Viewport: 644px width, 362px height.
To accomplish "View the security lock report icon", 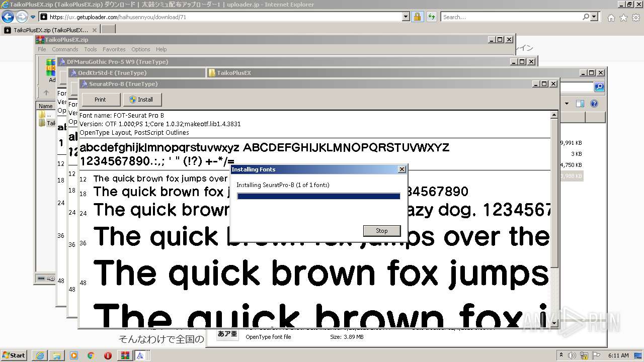I will (x=417, y=17).
